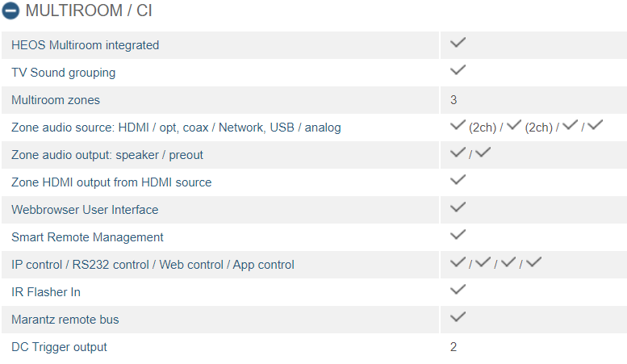Click the Zone HDMI output checkmark
Viewport: 627px width, 364px height.
click(458, 180)
